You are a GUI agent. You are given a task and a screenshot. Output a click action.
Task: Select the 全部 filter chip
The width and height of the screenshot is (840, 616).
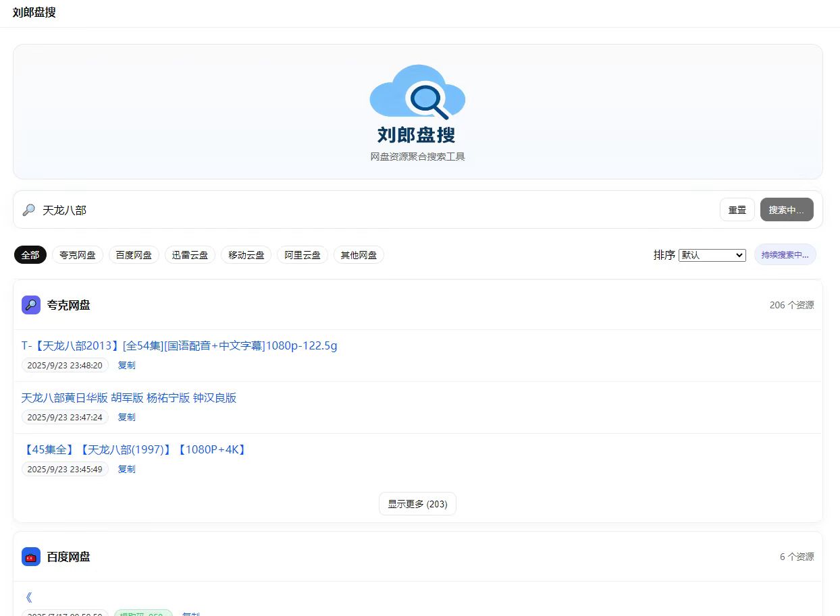pyautogui.click(x=30, y=255)
